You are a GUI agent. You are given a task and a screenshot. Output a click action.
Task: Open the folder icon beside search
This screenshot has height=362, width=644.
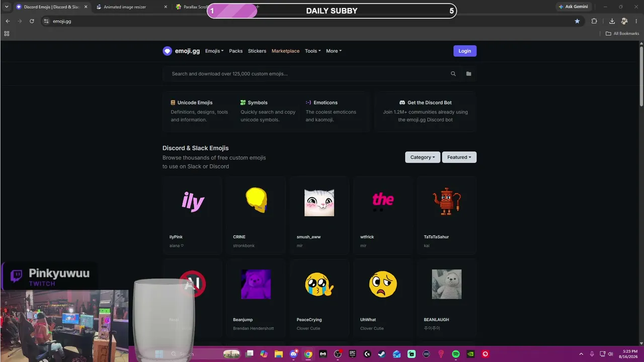point(468,74)
